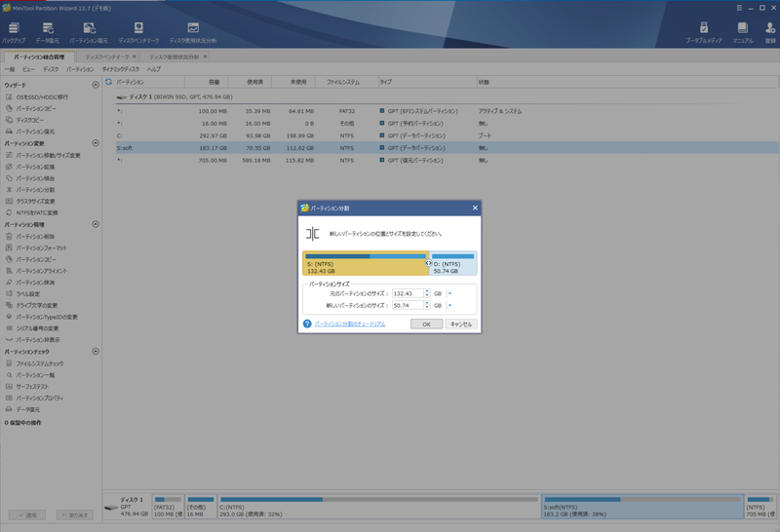The height and width of the screenshot is (532, 780).
Task: Click パーティションTypeIDの変更 item
Action: 47,317
